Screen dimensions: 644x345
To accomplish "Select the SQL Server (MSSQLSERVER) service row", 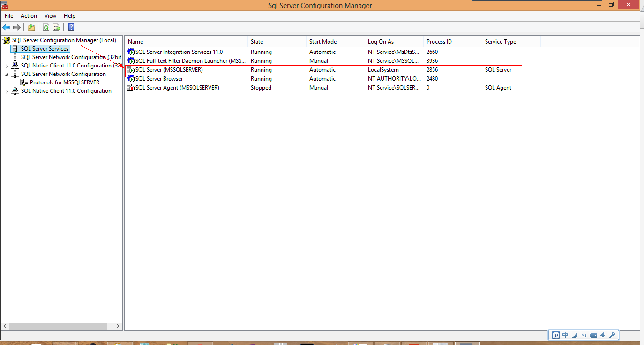I will click(323, 70).
